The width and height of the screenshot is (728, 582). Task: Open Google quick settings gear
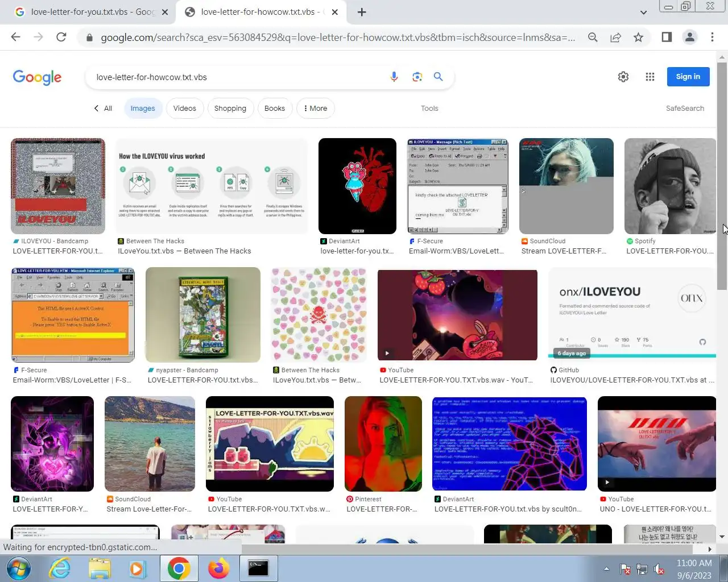point(623,77)
